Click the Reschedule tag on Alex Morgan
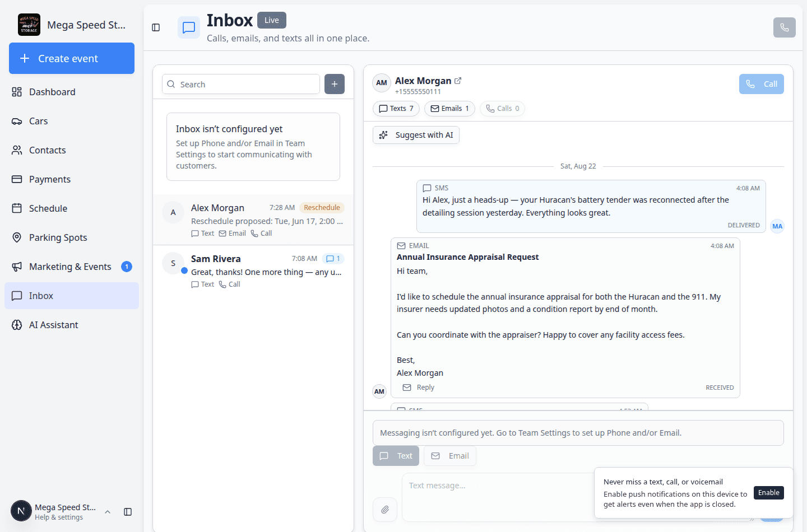The height and width of the screenshot is (532, 807). (322, 208)
